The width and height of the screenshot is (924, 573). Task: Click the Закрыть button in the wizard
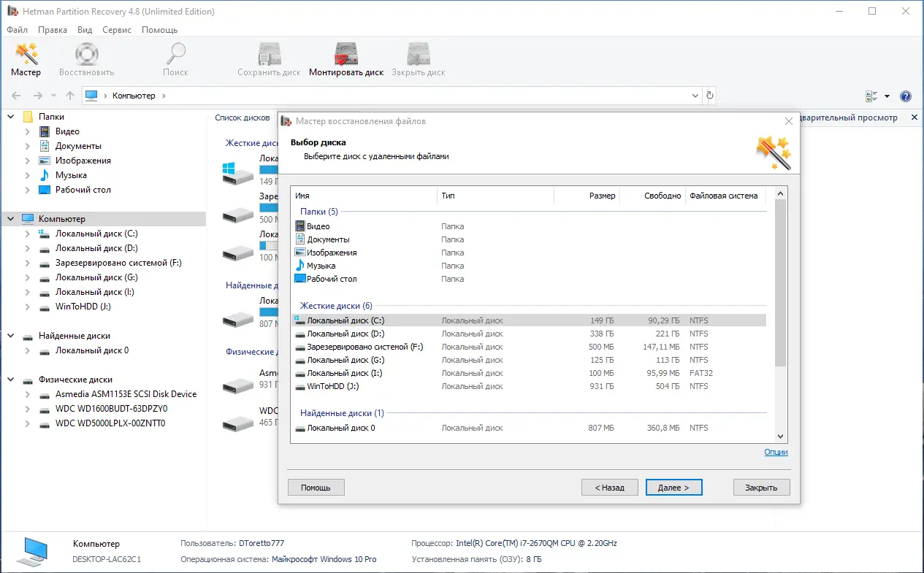pyautogui.click(x=762, y=488)
